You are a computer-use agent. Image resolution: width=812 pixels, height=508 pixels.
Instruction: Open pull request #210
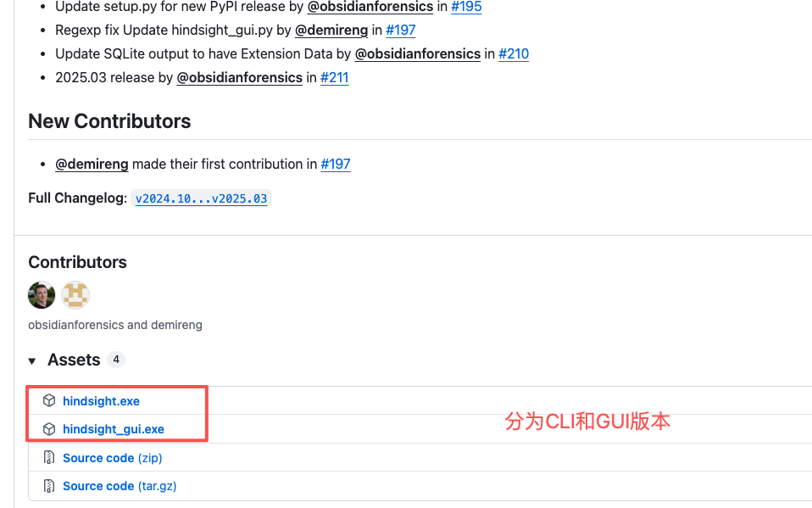click(x=514, y=53)
